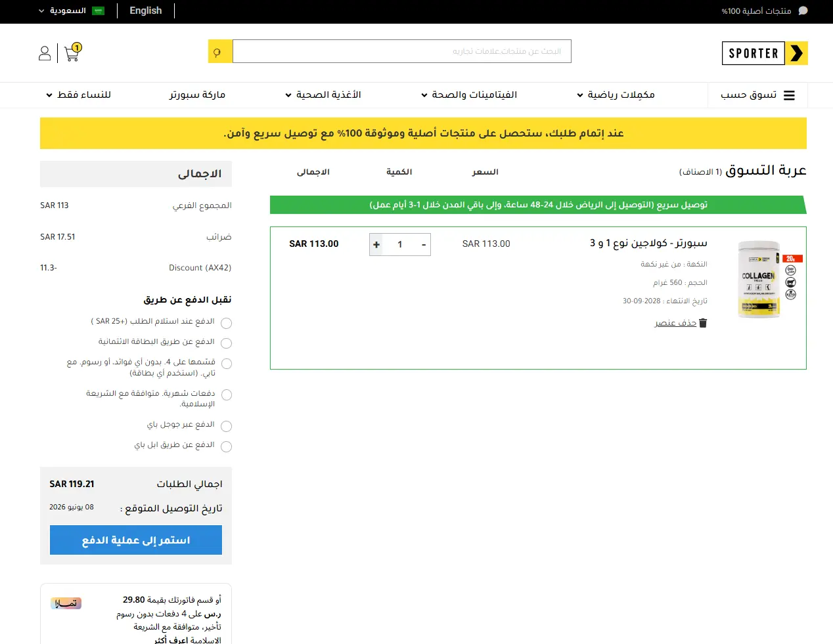
Task: Click اعرف أكثر Tamara link
Action: coord(171,640)
